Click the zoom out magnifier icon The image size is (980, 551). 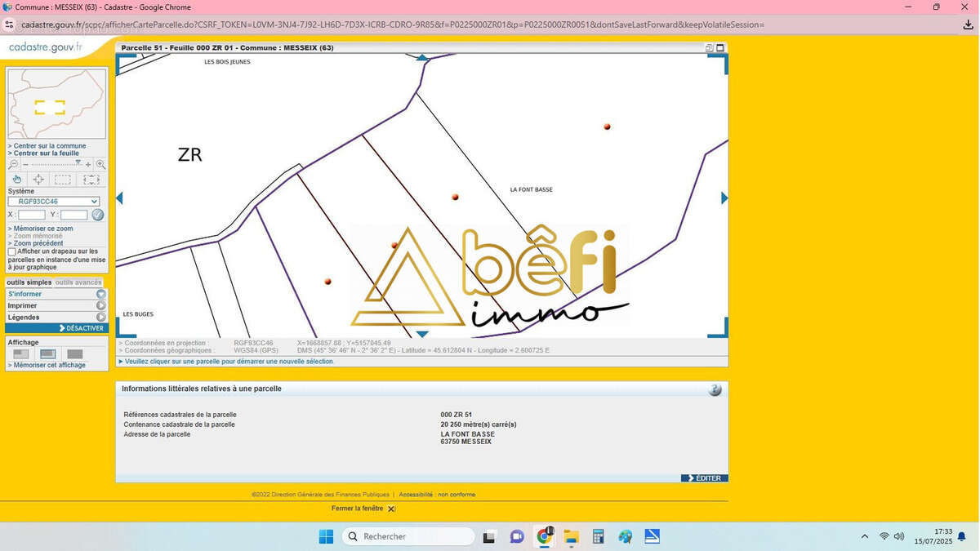point(13,165)
